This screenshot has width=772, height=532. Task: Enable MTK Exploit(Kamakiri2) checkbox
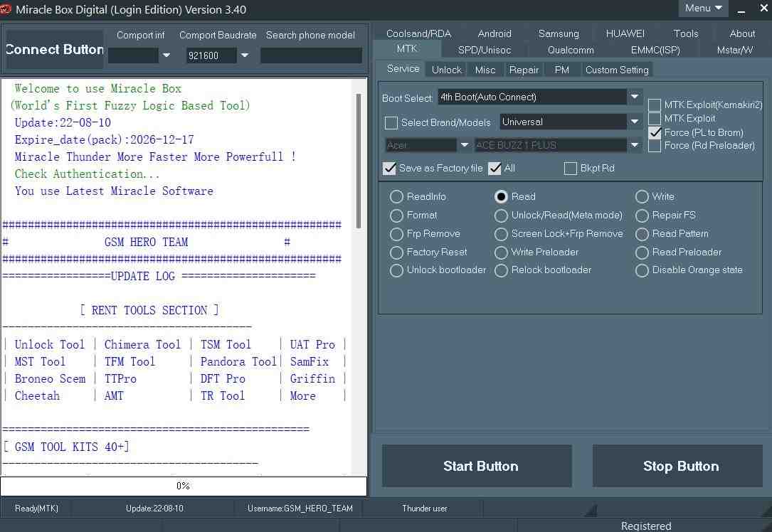[655, 105]
